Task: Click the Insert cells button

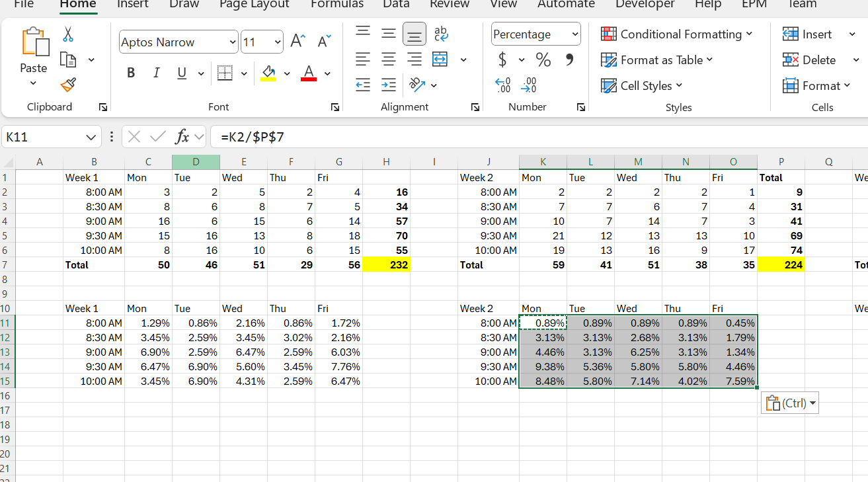Action: pos(807,34)
